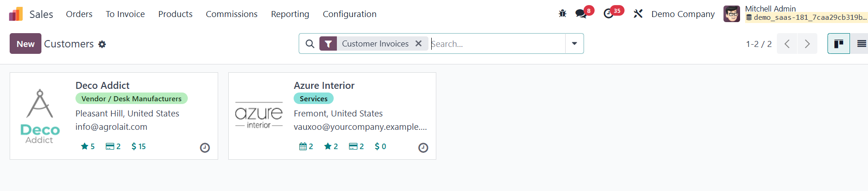
Task: Click the Search input field
Action: tap(497, 44)
